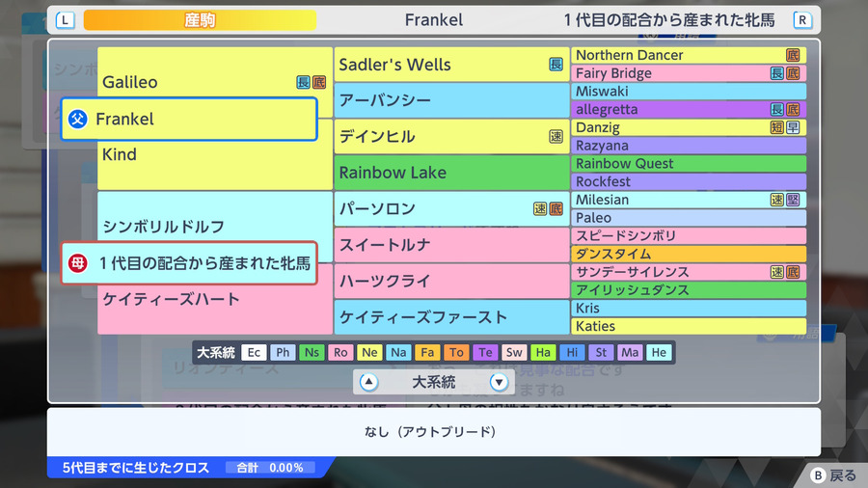Viewport: 868px width, 488px height.
Task: Click the He lineage swatch
Action: click(659, 352)
